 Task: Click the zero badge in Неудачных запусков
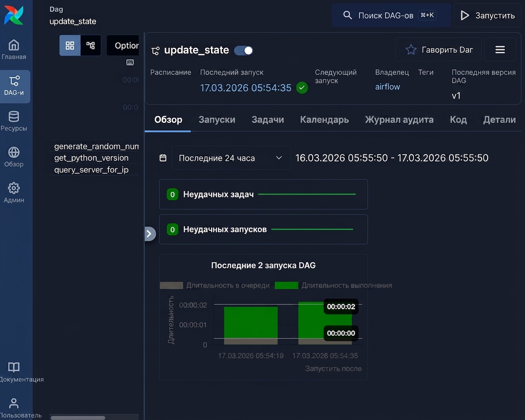[172, 230]
